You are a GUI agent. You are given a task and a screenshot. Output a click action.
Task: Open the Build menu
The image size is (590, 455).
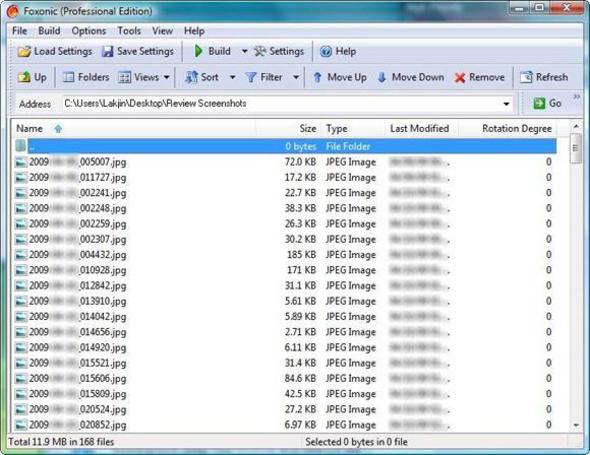[x=49, y=31]
